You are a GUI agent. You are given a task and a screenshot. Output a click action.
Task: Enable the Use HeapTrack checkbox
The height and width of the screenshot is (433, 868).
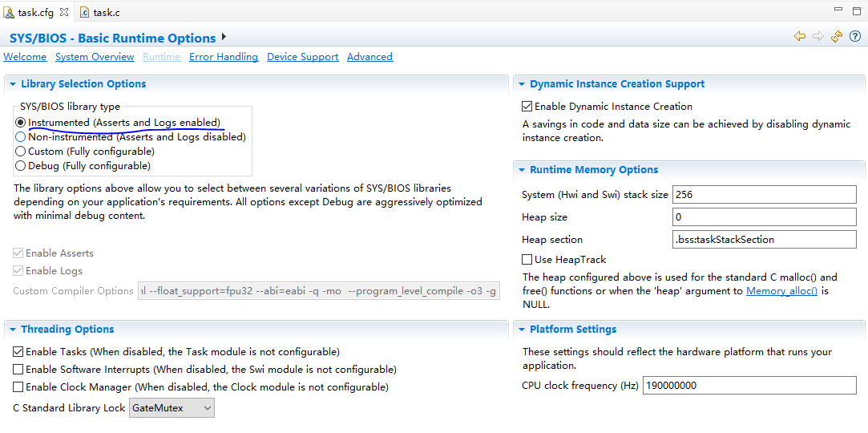click(527, 259)
